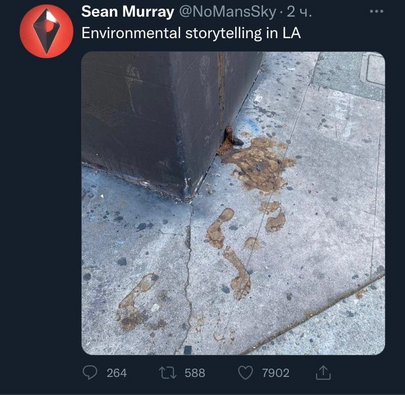The width and height of the screenshot is (405, 395).
Task: Click the 2 ч. timestamp
Action: pyautogui.click(x=299, y=12)
